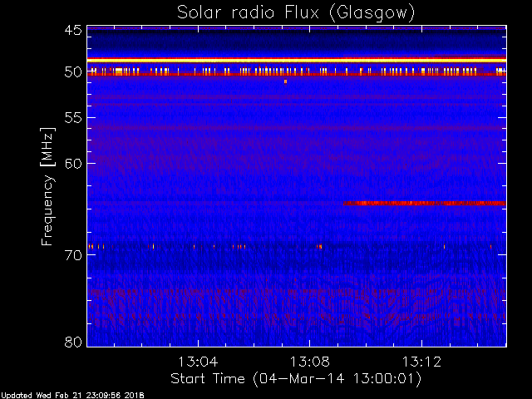Image resolution: width=532 pixels, height=399 pixels.
Task: Click the isolated orange spot below 50 MHz band
Action: [285, 81]
